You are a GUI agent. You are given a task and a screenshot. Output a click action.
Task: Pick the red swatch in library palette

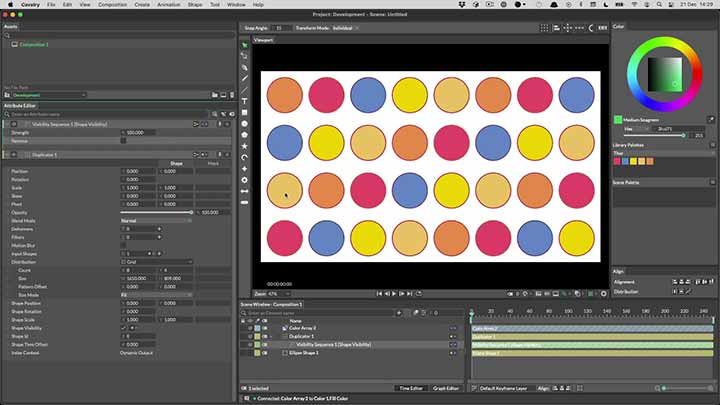pos(617,161)
